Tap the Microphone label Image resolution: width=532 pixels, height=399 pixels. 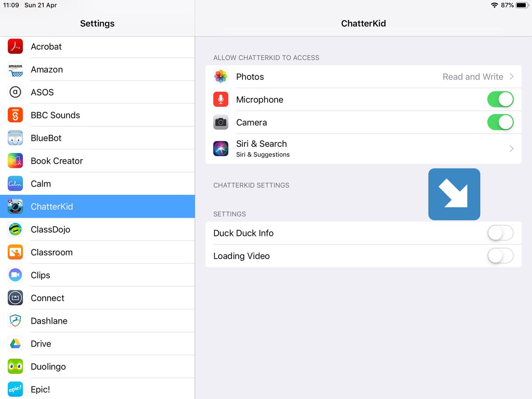tap(260, 100)
